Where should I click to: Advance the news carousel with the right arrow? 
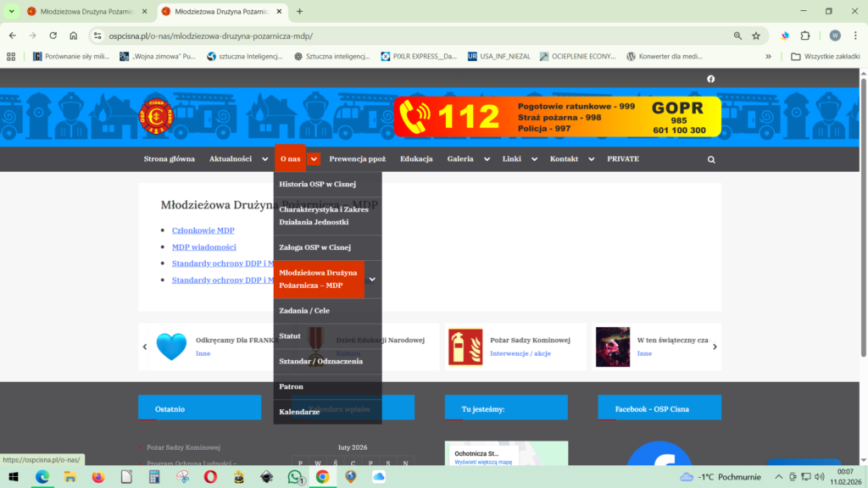pos(715,347)
